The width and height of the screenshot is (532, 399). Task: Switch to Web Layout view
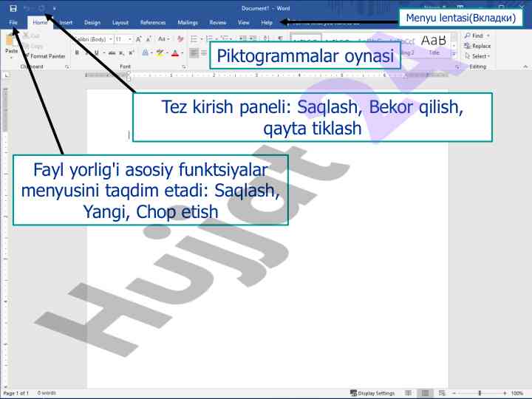tap(442, 393)
